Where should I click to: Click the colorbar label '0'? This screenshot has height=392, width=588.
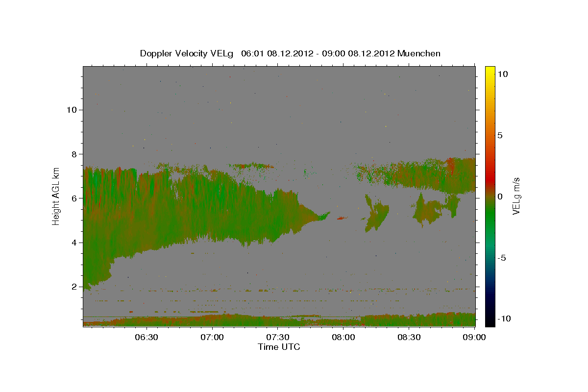tap(500, 196)
